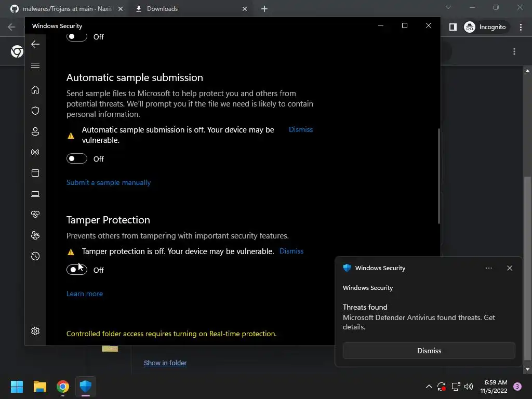Click Windows Security taskbar icon
The image size is (532, 399).
pos(86,387)
